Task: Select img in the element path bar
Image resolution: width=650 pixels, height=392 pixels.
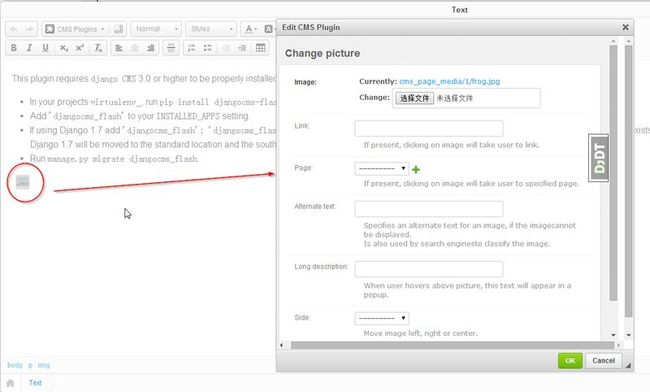Action: (x=44, y=365)
